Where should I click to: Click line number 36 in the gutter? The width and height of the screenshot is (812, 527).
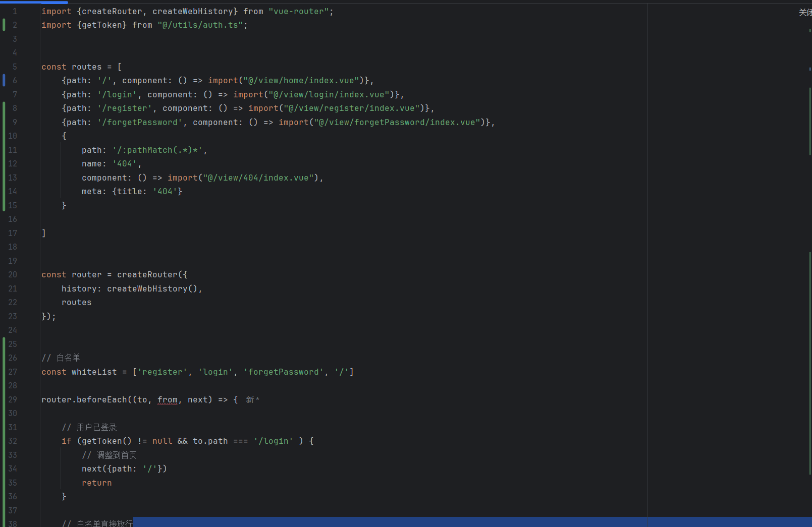(13, 497)
